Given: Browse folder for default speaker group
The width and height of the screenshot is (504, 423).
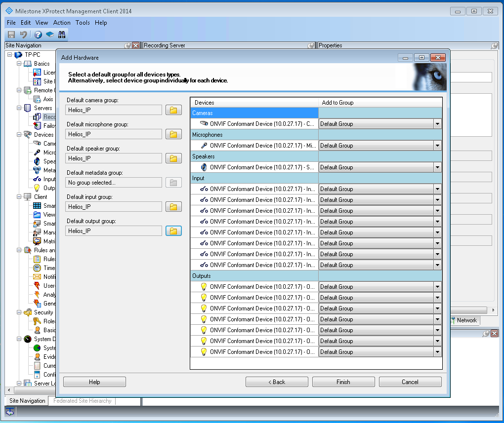Looking at the screenshot, I should pyautogui.click(x=173, y=158).
